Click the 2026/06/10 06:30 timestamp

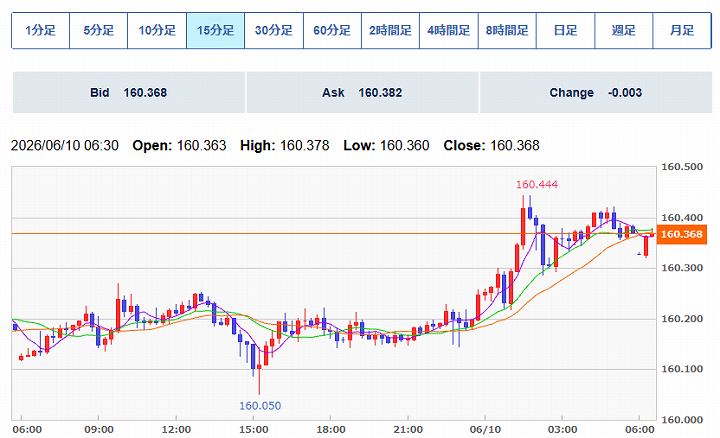(x=65, y=146)
